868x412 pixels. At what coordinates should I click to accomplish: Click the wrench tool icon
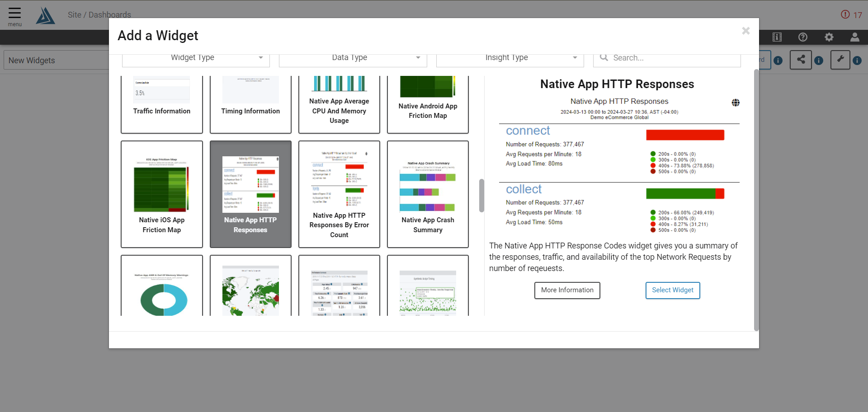coord(840,60)
